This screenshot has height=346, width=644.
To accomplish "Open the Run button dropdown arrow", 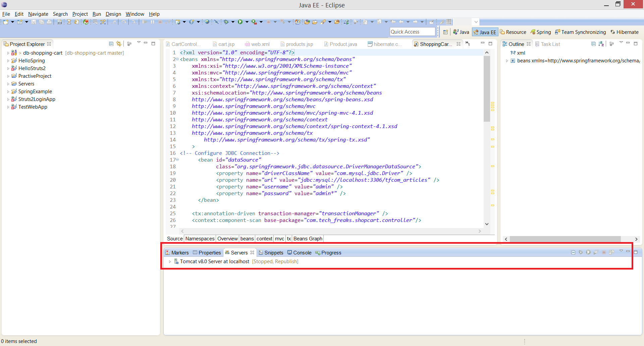I will click(247, 22).
